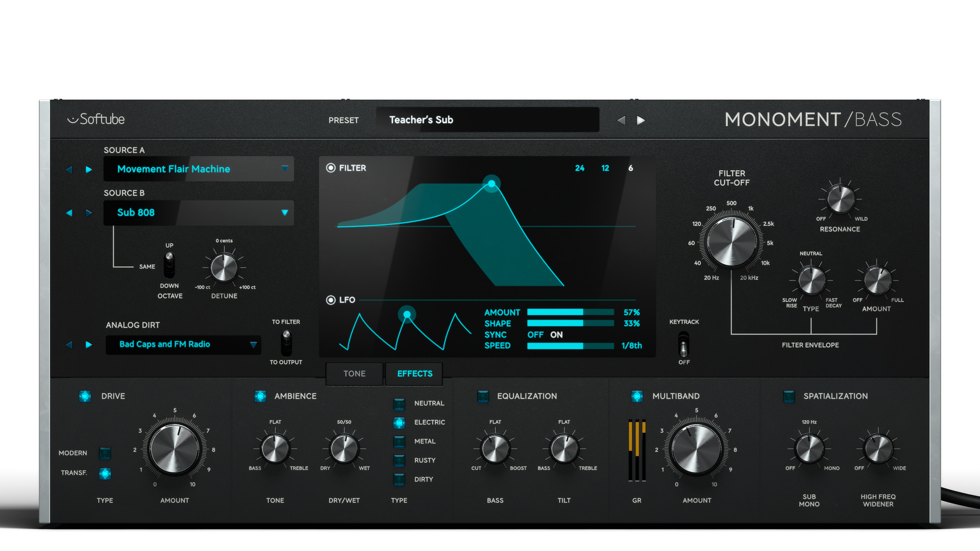Go to next preset with right arrow
This screenshot has width=980, height=551.
641,120
